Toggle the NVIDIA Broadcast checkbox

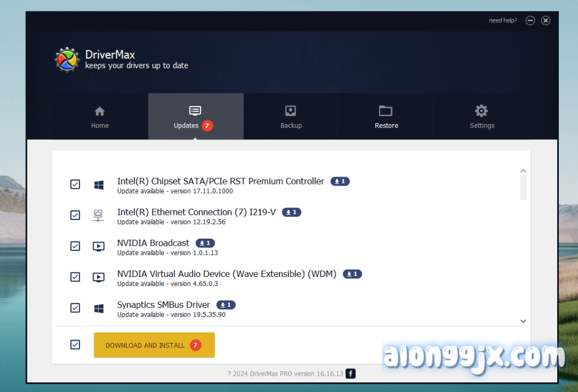75,246
